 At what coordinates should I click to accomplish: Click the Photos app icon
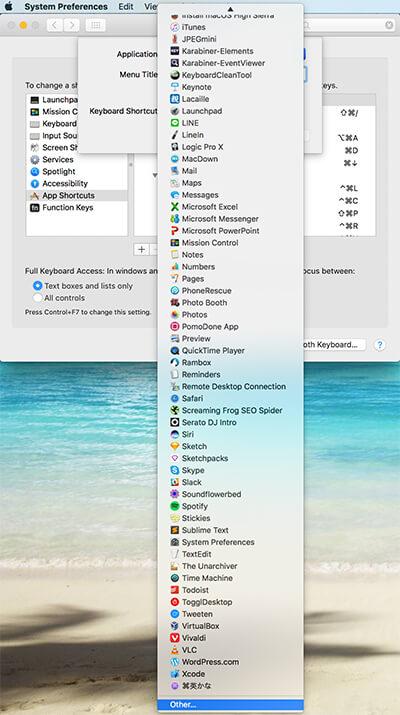pos(174,315)
